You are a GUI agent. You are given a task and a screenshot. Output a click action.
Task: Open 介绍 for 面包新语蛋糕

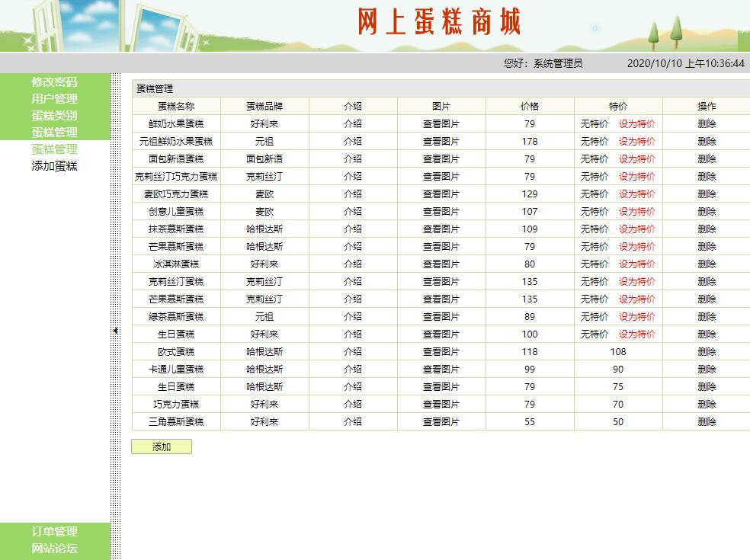pyautogui.click(x=351, y=159)
